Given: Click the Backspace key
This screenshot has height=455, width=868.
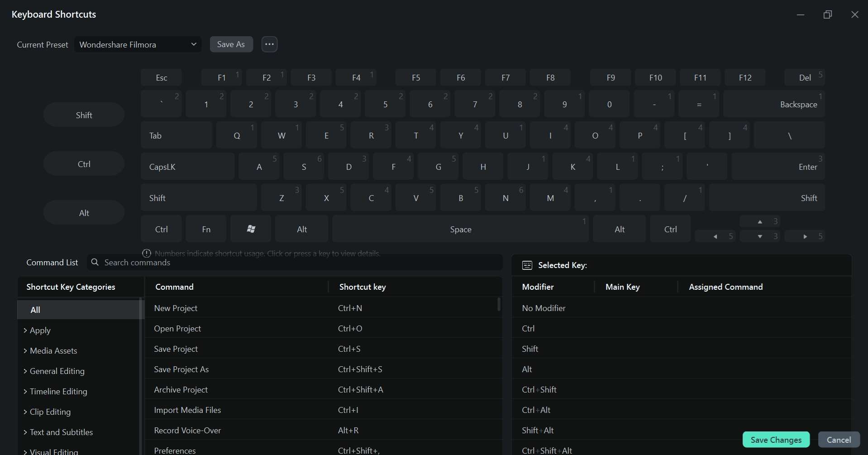Looking at the screenshot, I should click(774, 104).
